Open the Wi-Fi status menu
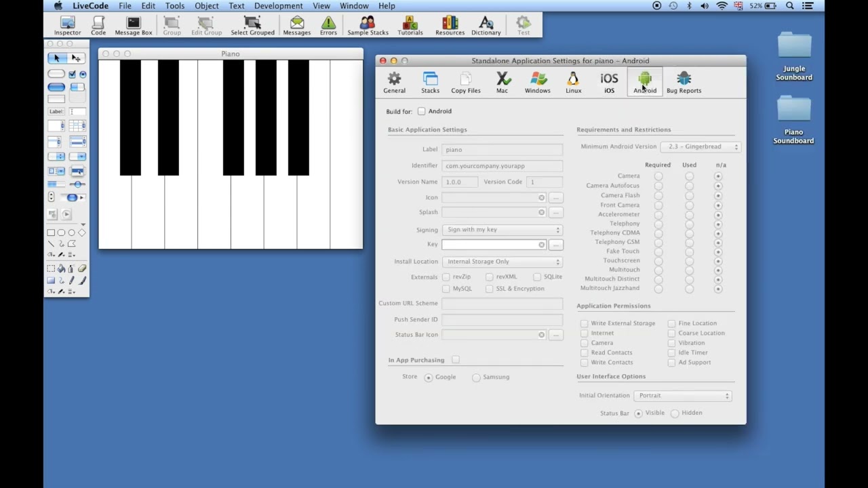Screen dimensions: 868x488 click(722, 6)
